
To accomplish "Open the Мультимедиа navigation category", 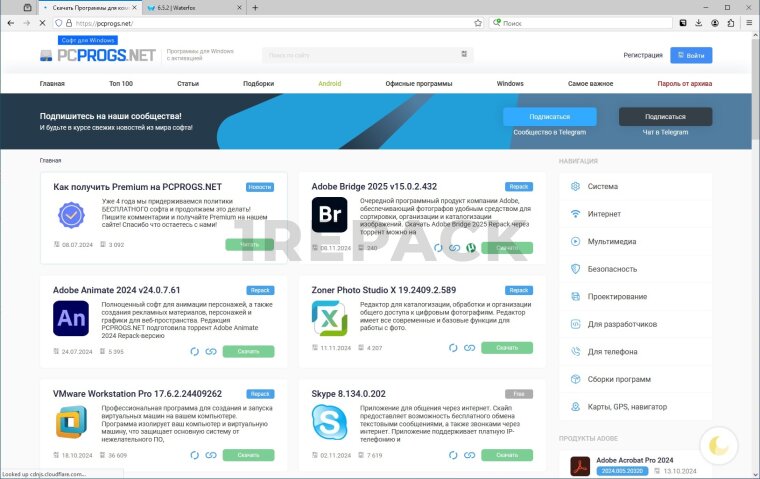I will click(611, 241).
